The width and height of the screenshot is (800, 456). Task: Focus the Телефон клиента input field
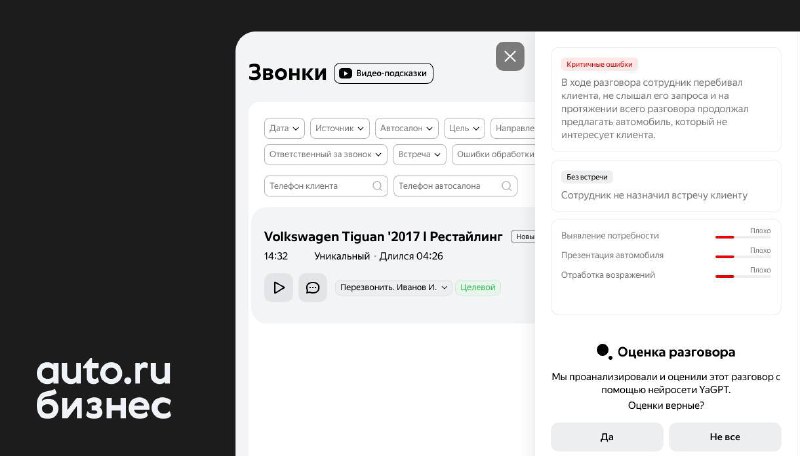[x=326, y=186]
